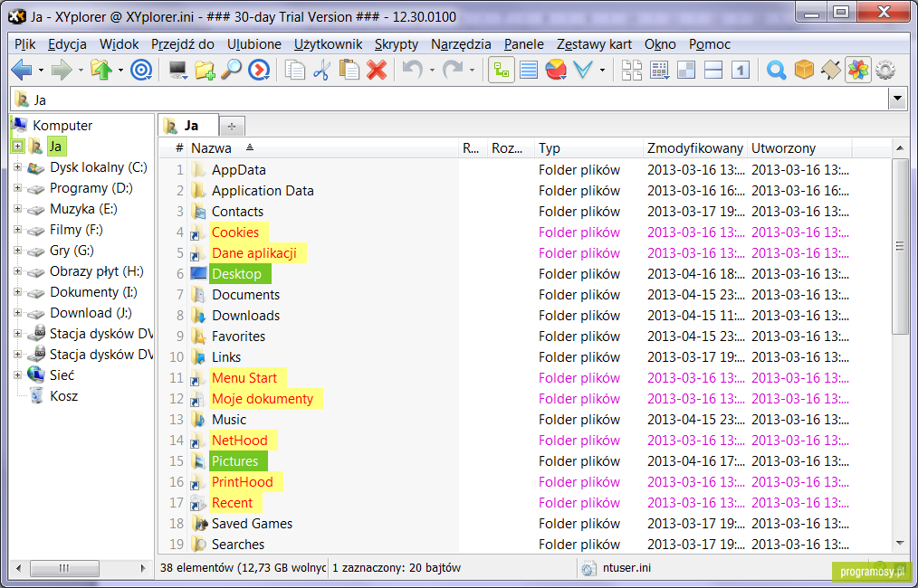Paste with the clipboard icon

point(349,71)
